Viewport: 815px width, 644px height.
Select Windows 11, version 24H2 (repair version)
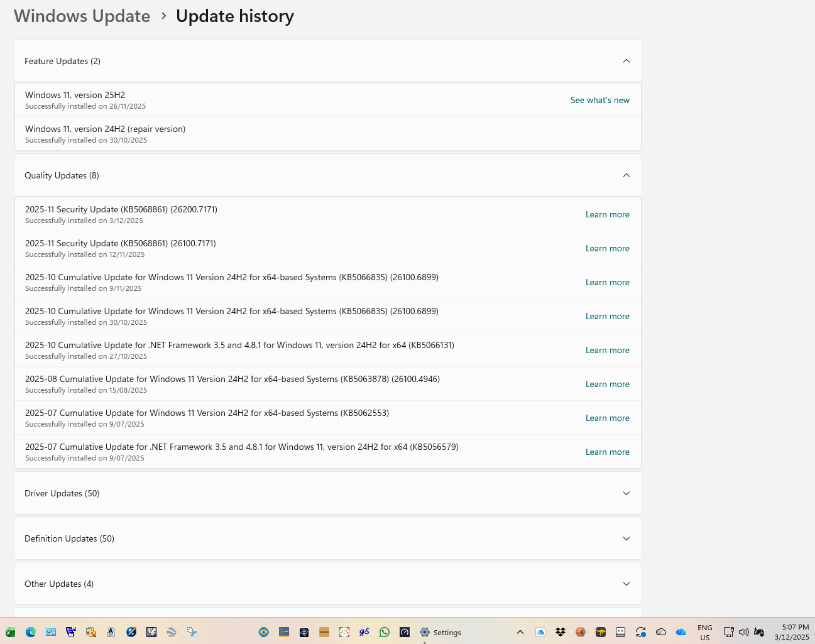[328, 134]
